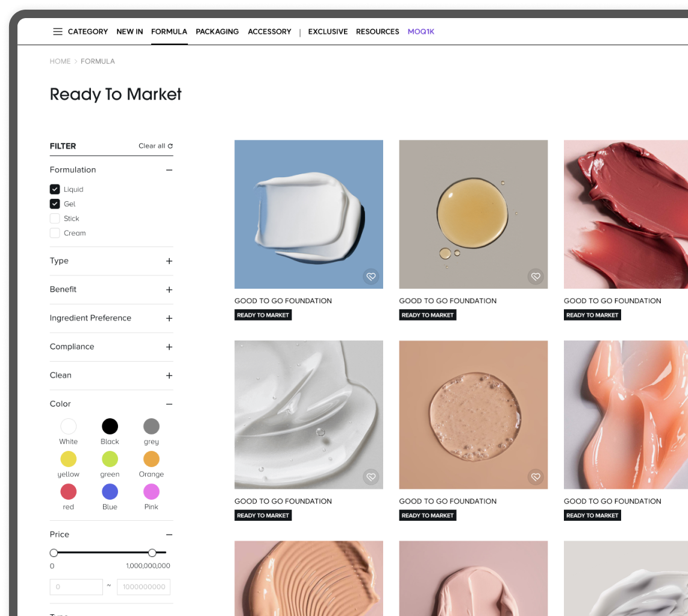Screen dimensions: 688x616
Task: Select the Blue color swatch
Action: pyautogui.click(x=110, y=492)
